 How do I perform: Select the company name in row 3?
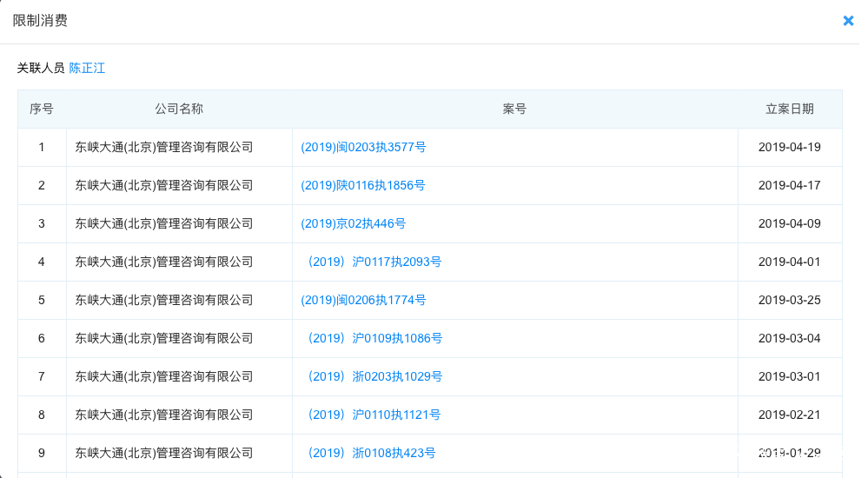pyautogui.click(x=164, y=223)
